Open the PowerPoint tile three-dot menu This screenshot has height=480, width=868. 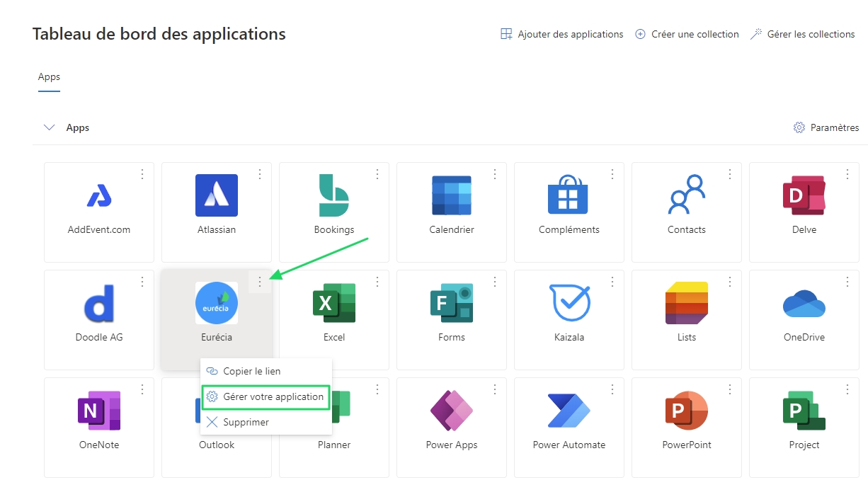click(730, 389)
